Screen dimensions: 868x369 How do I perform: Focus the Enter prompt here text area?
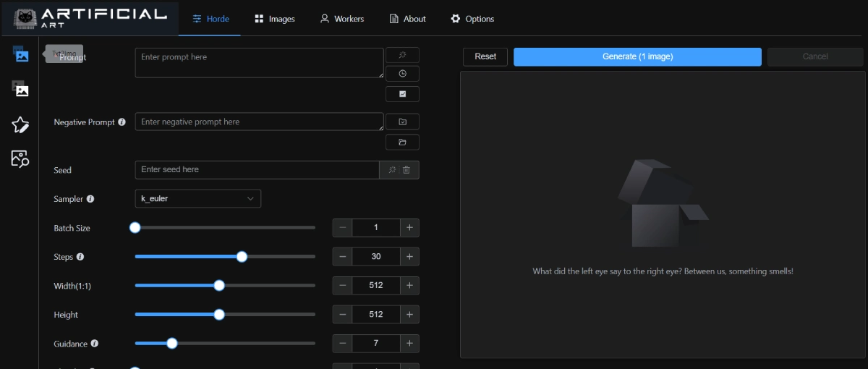[259, 63]
